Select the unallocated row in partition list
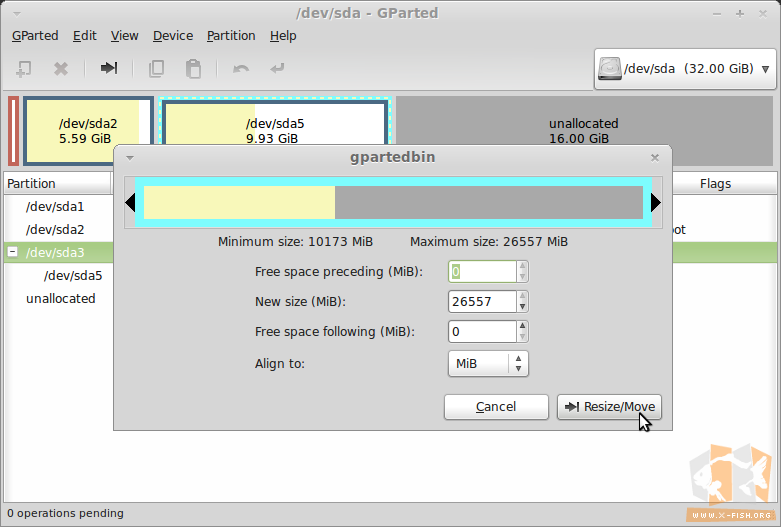This screenshot has width=781, height=527. pos(60,298)
